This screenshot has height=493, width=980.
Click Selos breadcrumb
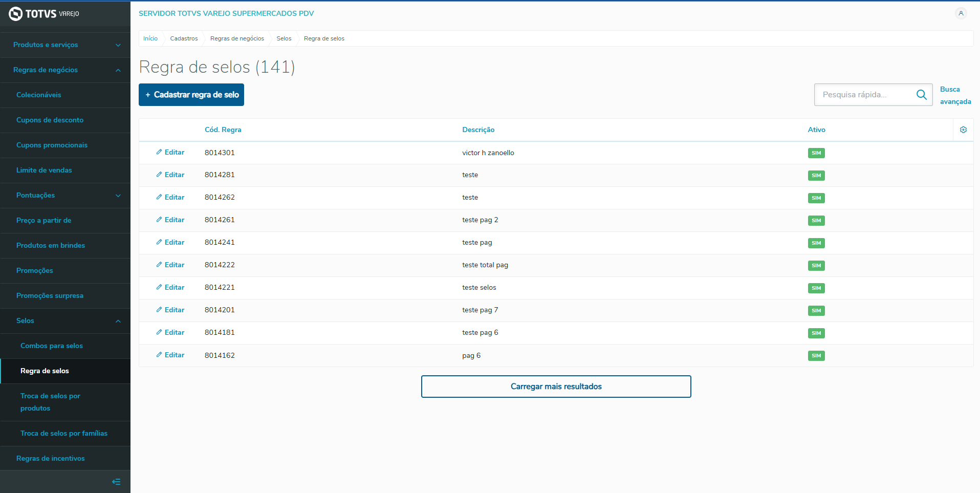click(284, 38)
